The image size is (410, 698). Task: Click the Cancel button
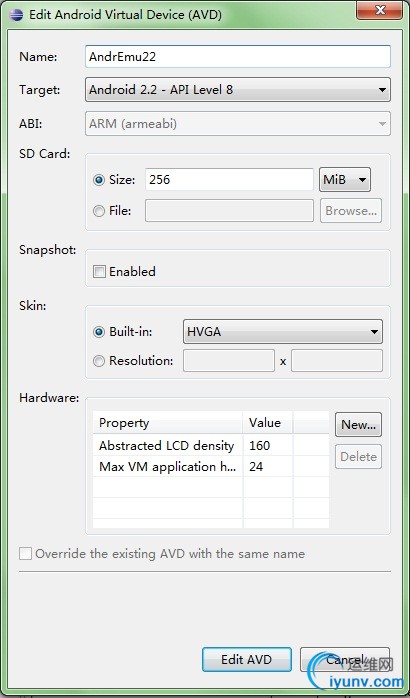[x=345, y=659]
